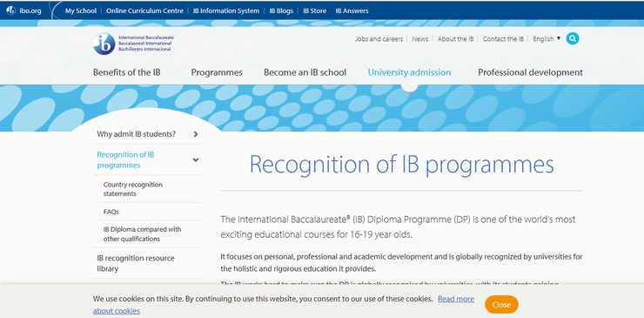Select Become an IB school menu

click(x=305, y=72)
